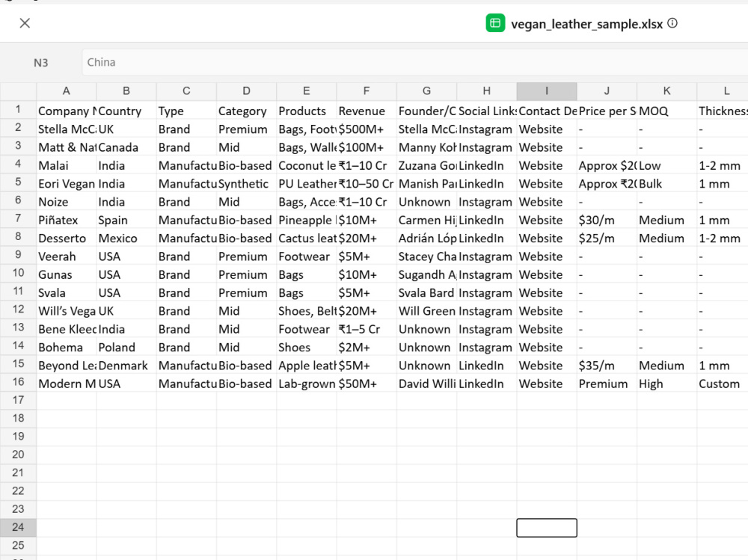Select highlighted column I header

(x=547, y=90)
